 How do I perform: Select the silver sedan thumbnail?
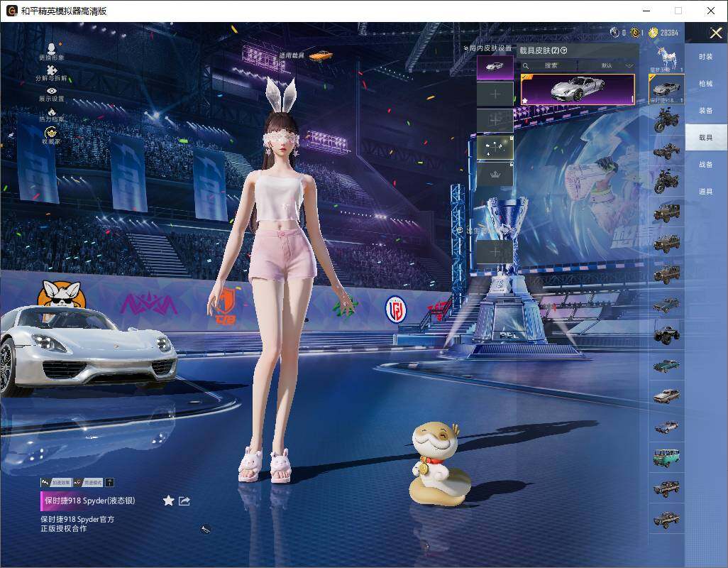click(x=667, y=396)
